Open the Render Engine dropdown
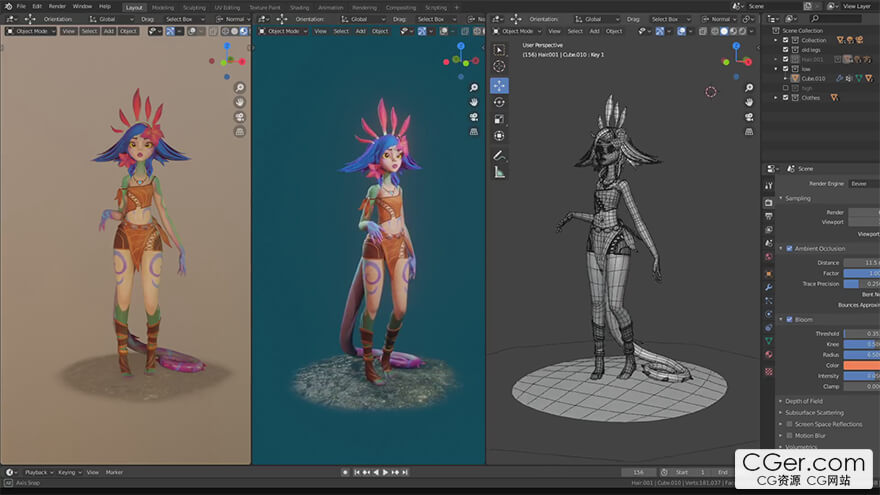Viewport: 880px width, 495px height. click(862, 183)
